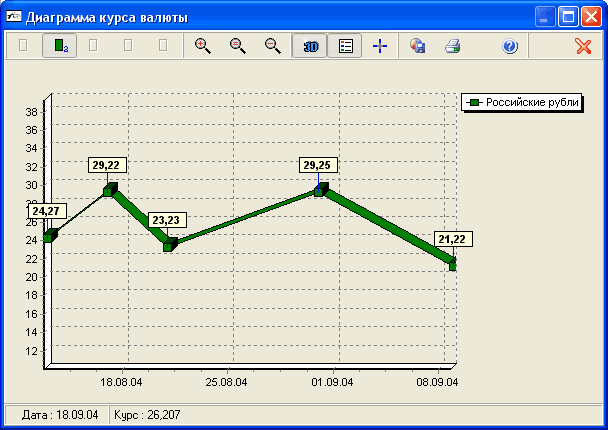Toggle the blue crosshair cursor tool

(379, 46)
